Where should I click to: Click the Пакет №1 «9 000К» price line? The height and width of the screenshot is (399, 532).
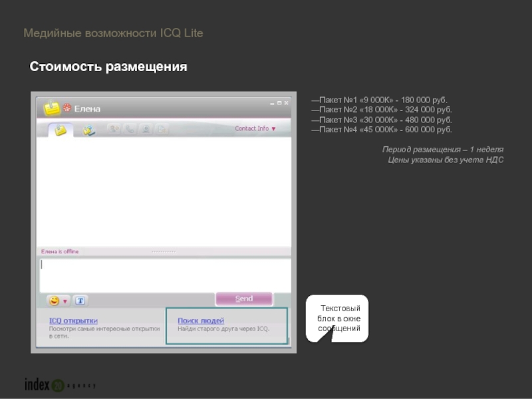[379, 100]
